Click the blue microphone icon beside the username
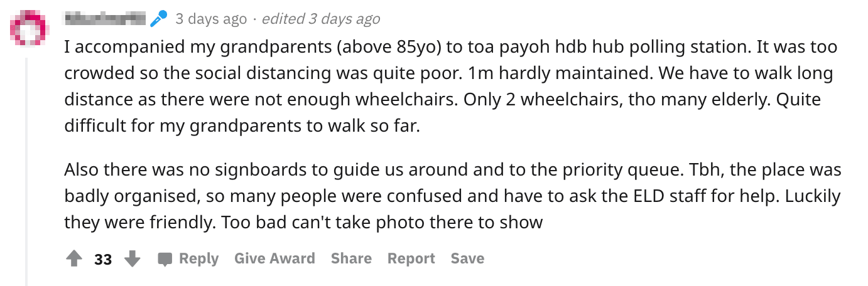This screenshot has width=868, height=286. (158, 19)
